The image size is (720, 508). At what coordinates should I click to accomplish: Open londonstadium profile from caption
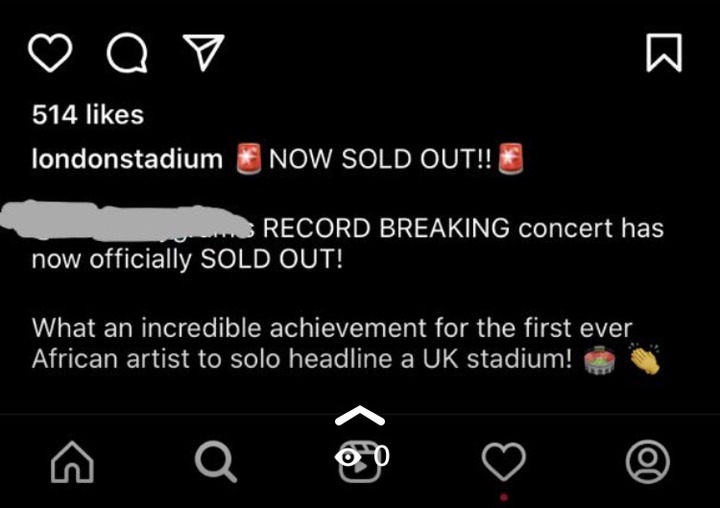(127, 159)
